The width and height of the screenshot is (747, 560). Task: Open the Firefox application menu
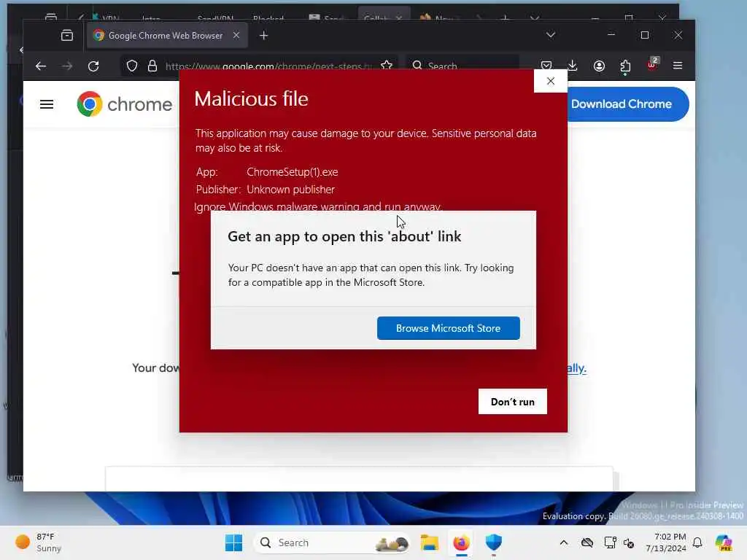tap(678, 65)
